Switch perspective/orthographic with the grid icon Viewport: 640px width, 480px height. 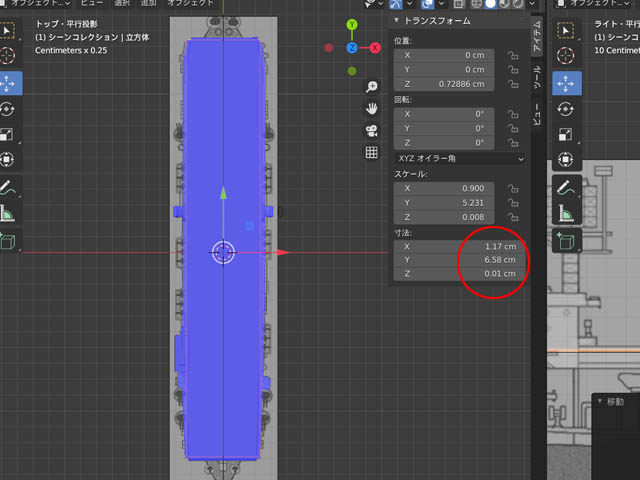(371, 153)
